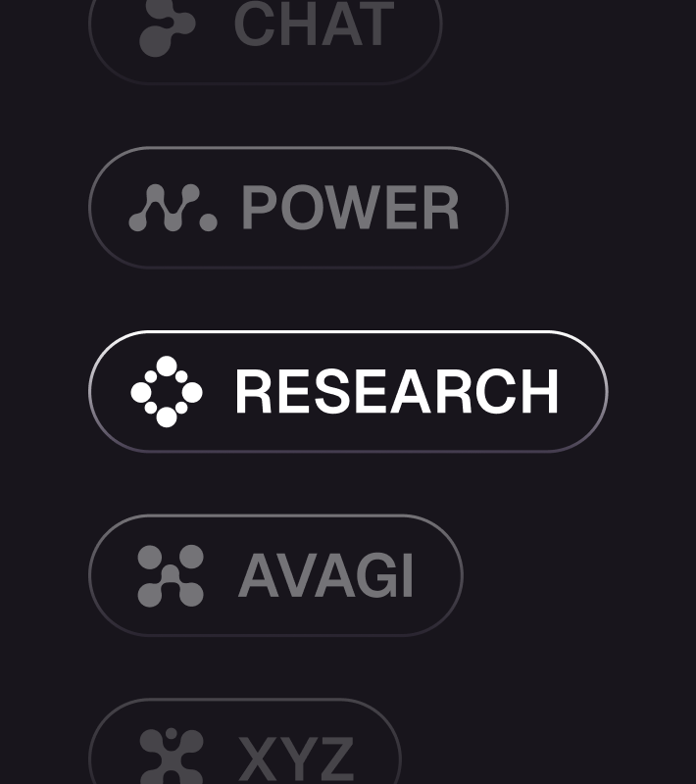Click the CHAT mode icon
Image resolution: width=696 pixels, height=784 pixels.
[x=166, y=26]
